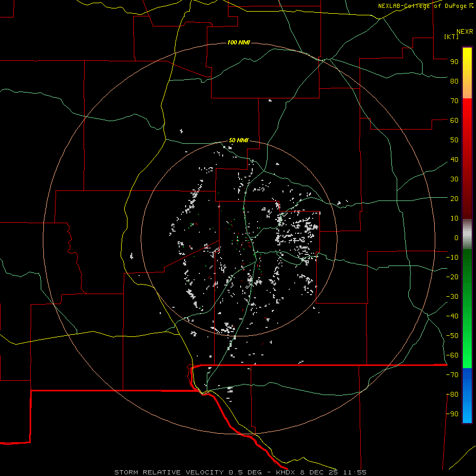Screen dimensions: 476x476
Task: Click the -10 knot scale label
Action: pos(452,258)
